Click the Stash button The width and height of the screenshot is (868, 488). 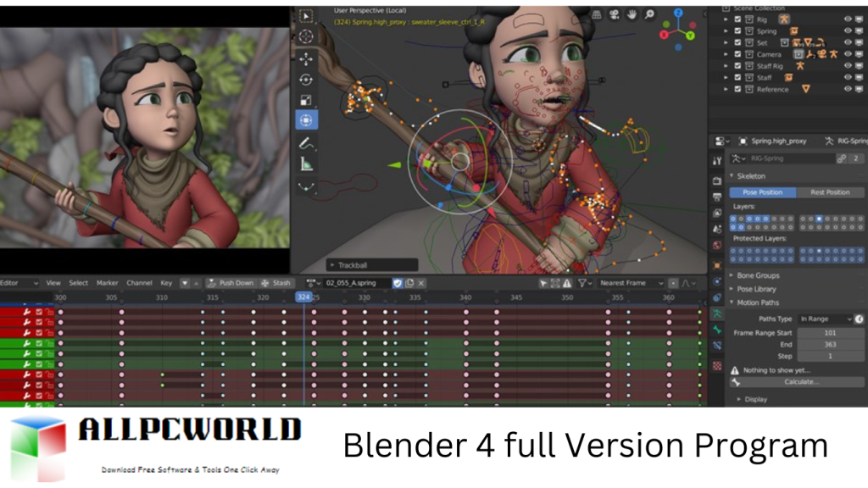pyautogui.click(x=275, y=283)
